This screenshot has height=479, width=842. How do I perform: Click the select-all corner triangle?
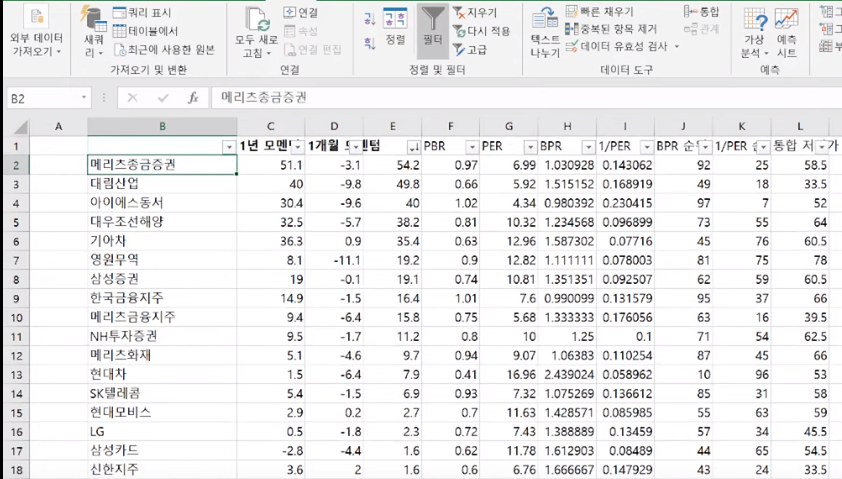click(20, 127)
